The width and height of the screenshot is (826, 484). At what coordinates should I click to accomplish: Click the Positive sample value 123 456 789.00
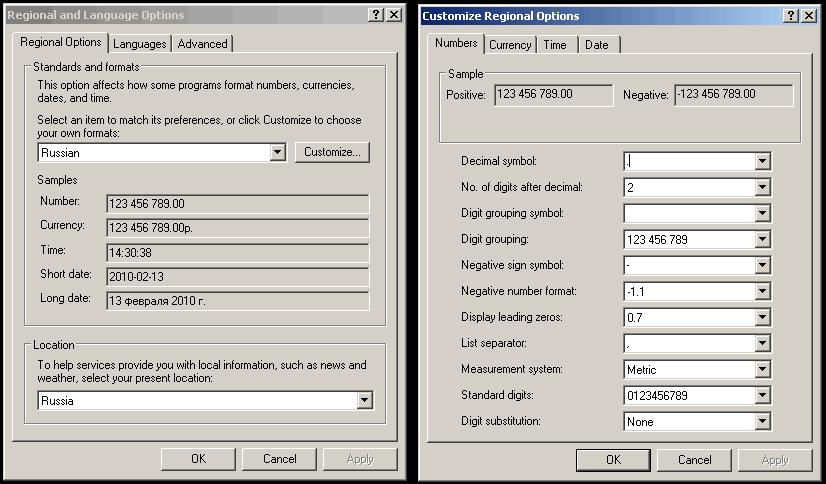click(554, 95)
